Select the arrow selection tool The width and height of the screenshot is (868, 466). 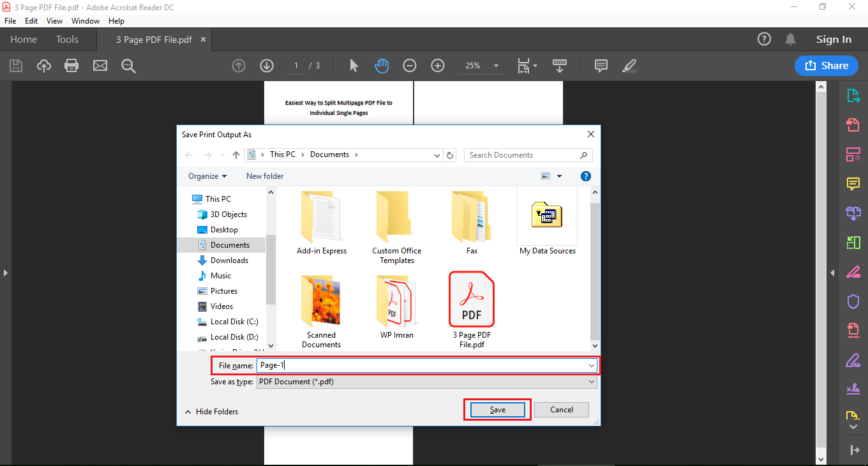point(354,66)
